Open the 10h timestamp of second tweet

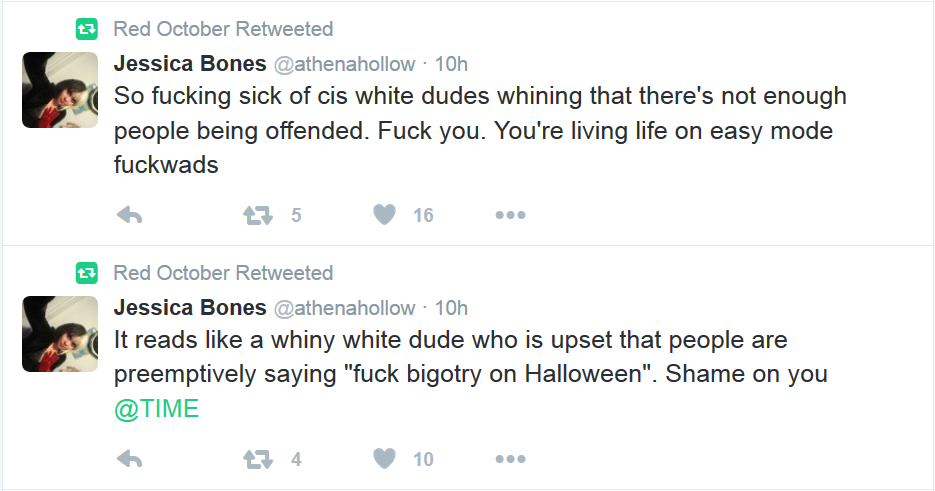[451, 308]
